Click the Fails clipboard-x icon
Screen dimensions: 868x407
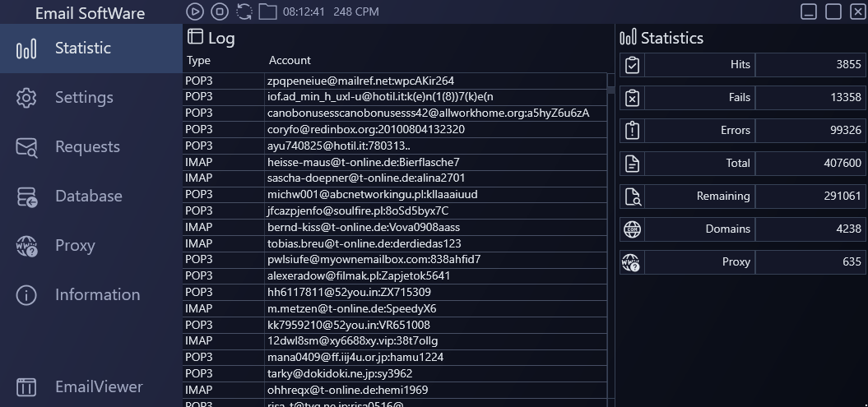coord(632,98)
